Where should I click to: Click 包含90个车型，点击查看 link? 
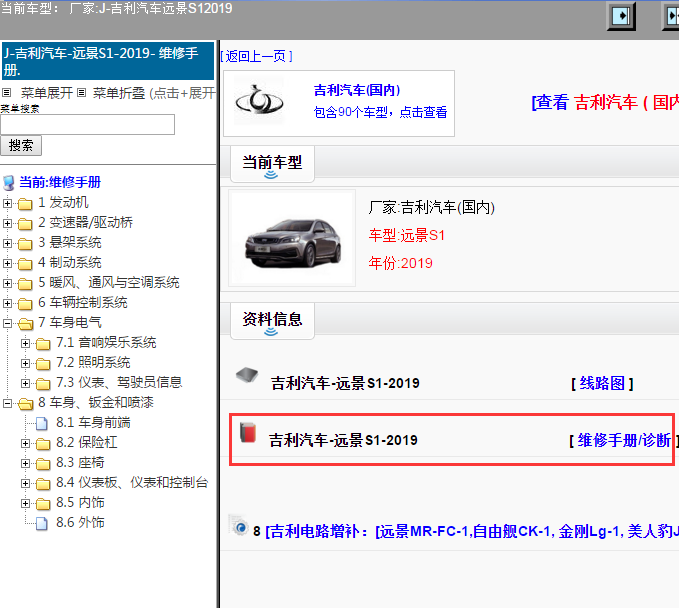380,112
